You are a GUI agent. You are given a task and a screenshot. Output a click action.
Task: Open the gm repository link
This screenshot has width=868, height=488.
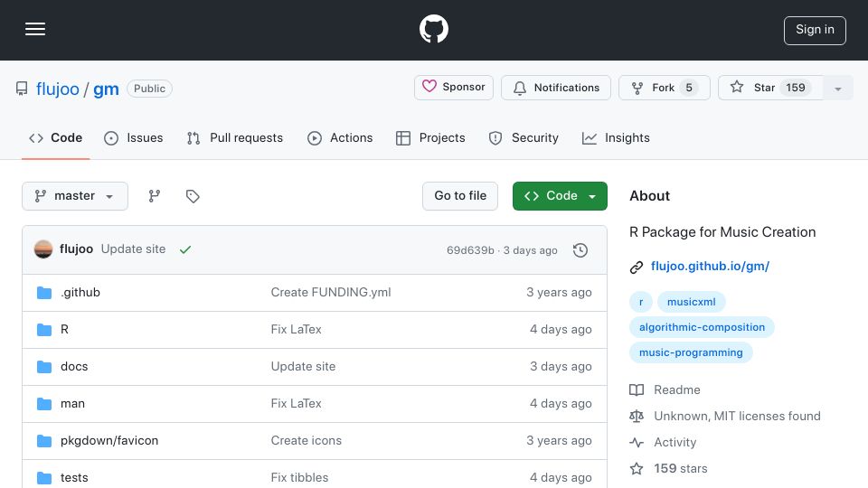tap(106, 89)
